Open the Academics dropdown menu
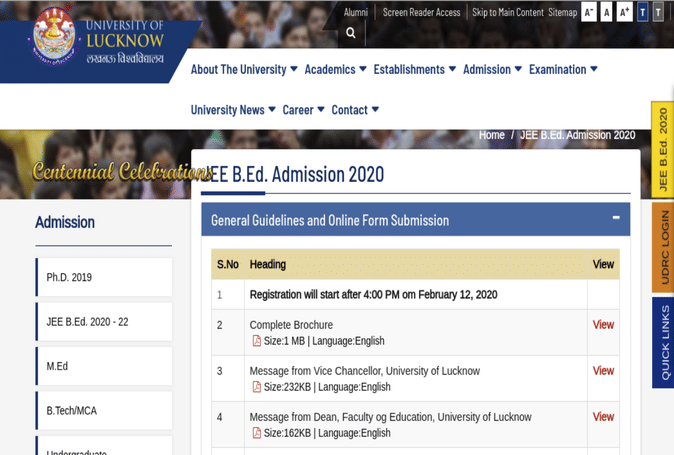This screenshot has width=674, height=455. click(x=335, y=70)
